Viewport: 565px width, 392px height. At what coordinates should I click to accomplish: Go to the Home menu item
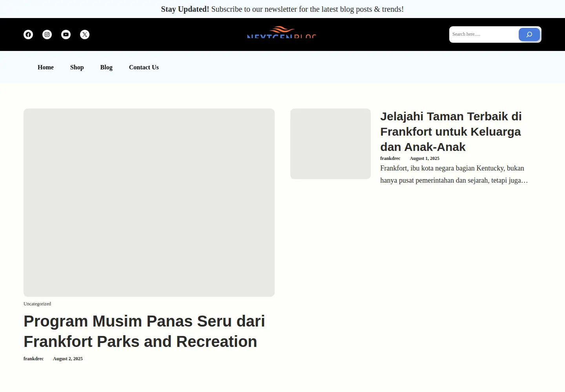(x=46, y=67)
